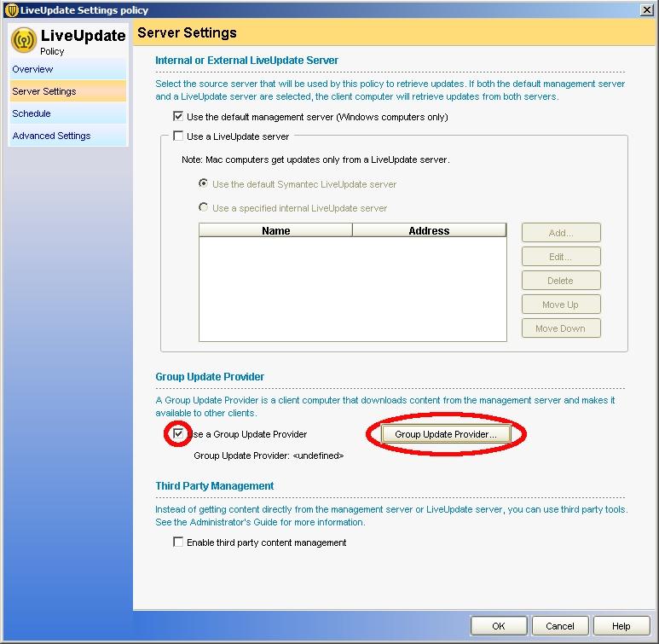This screenshot has height=644, width=659.
Task: Open the Group Update Provider... dialog
Action: pos(446,434)
